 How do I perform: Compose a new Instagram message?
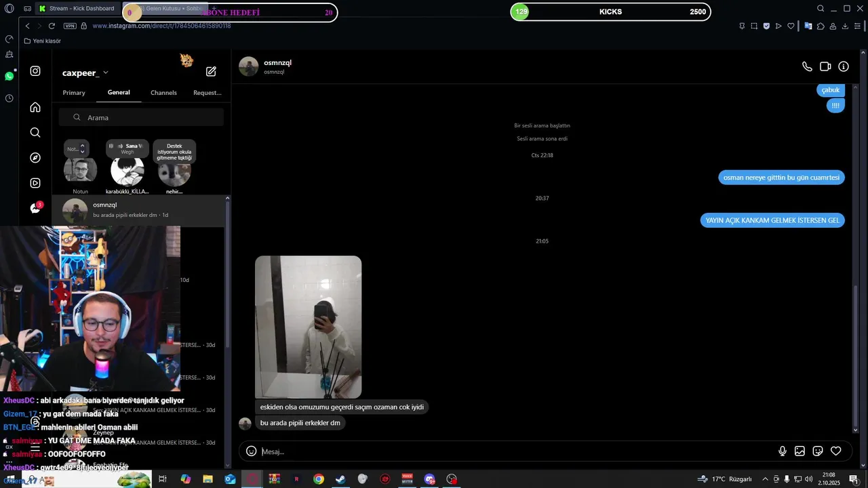[211, 71]
